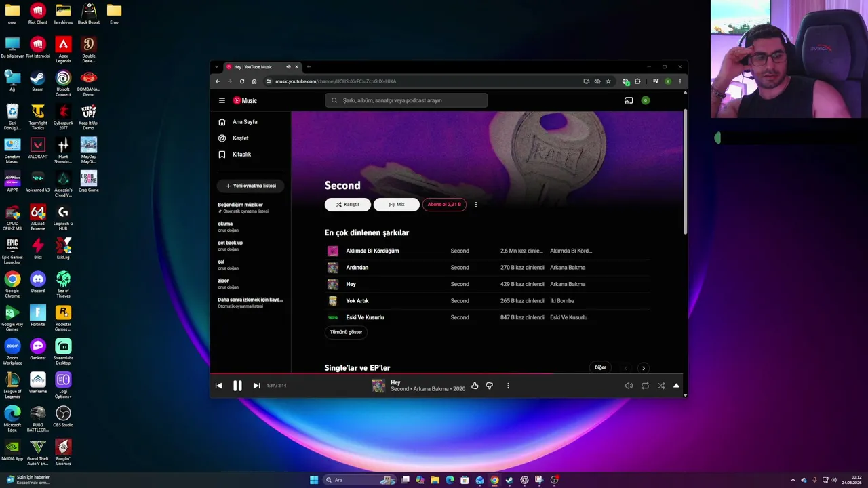This screenshot has width=868, height=488.
Task: Click the browser back button
Action: [x=218, y=81]
